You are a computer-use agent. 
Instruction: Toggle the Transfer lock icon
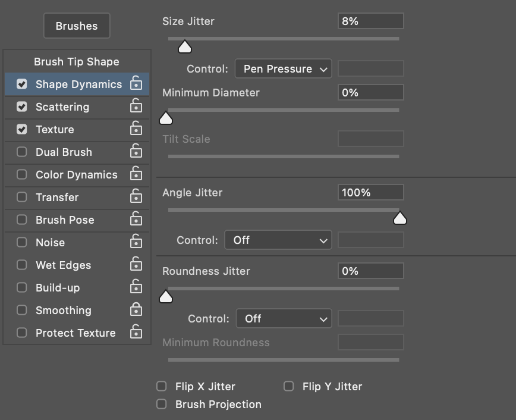tap(136, 196)
